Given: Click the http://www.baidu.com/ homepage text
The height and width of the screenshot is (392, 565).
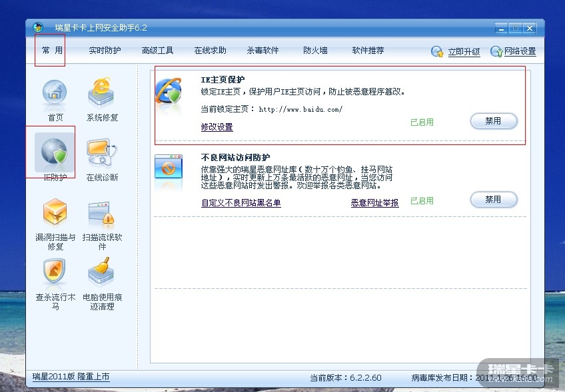Looking at the screenshot, I should tap(300, 109).
